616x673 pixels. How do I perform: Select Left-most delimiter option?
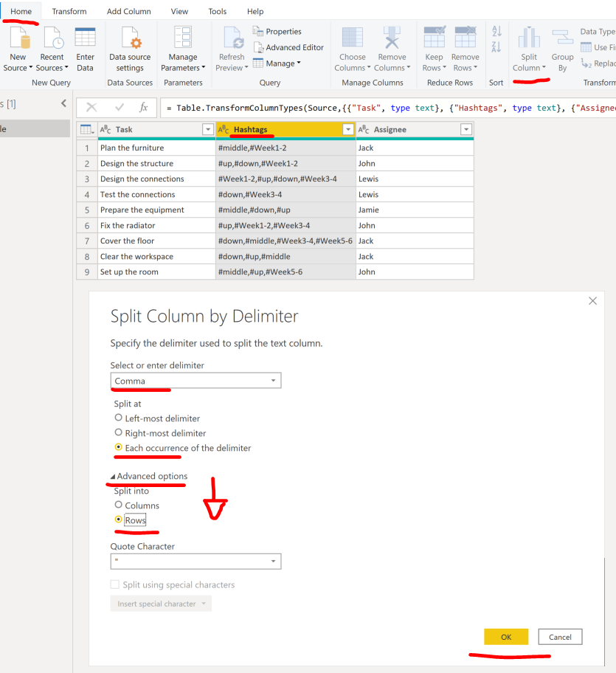click(119, 418)
